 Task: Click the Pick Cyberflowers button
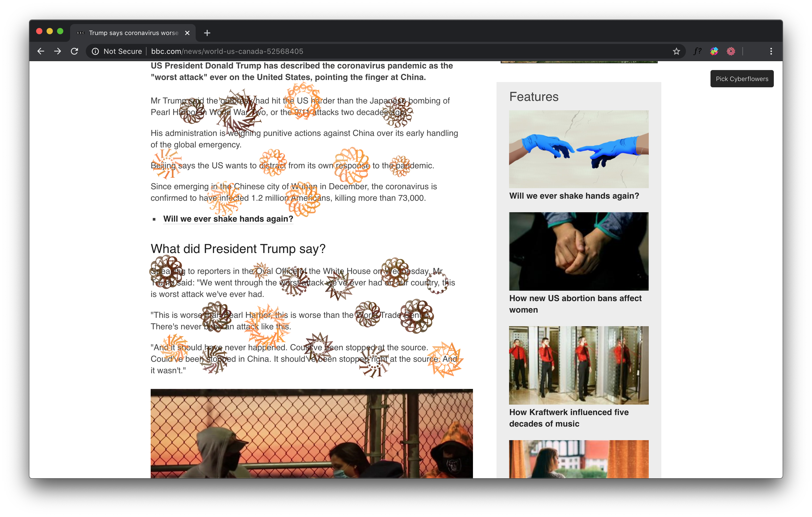pyautogui.click(x=742, y=78)
